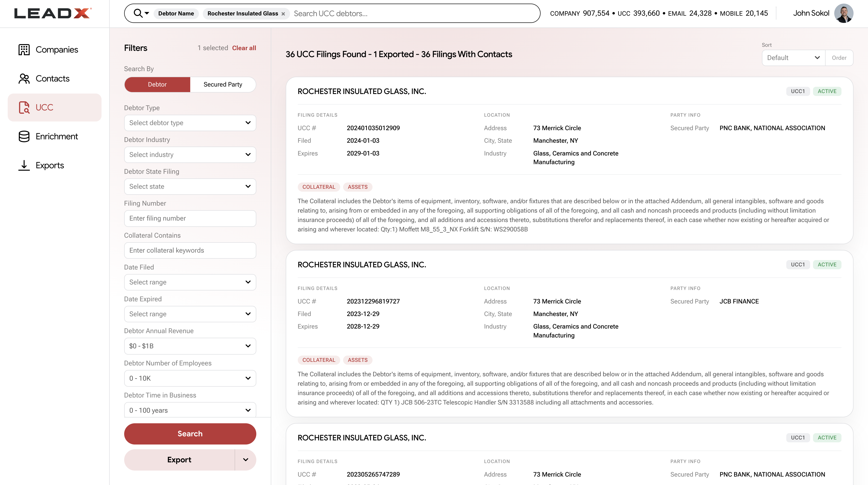The height and width of the screenshot is (485, 868).
Task: Focus the Search UCC debtors field
Action: (x=414, y=13)
